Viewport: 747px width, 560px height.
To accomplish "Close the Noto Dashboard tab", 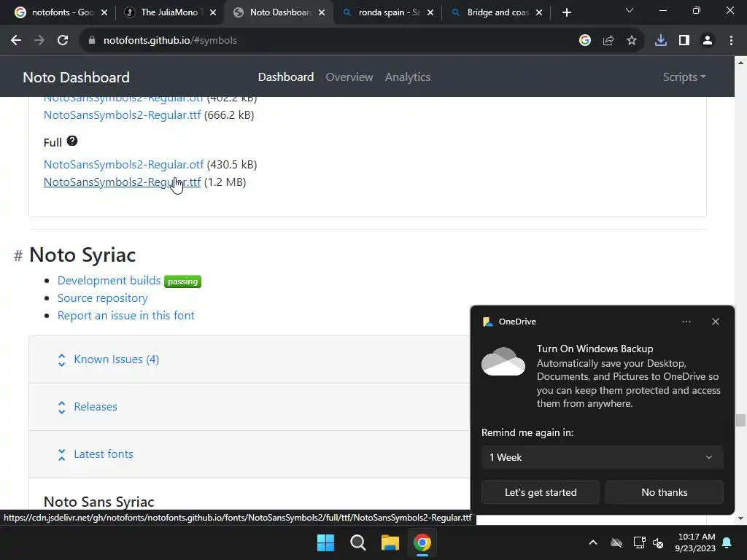I will 322,12.
